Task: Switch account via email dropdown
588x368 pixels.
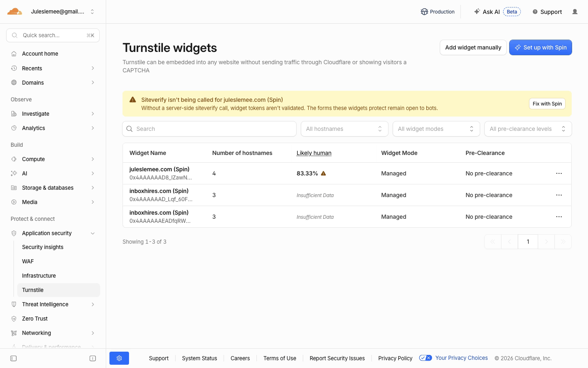Action: point(63,11)
